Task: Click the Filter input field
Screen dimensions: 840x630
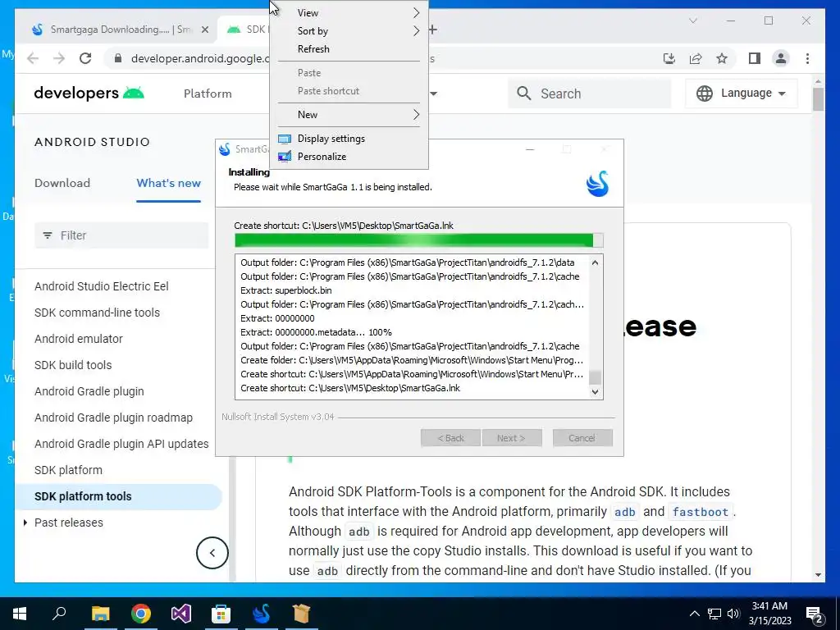Action: (x=121, y=235)
